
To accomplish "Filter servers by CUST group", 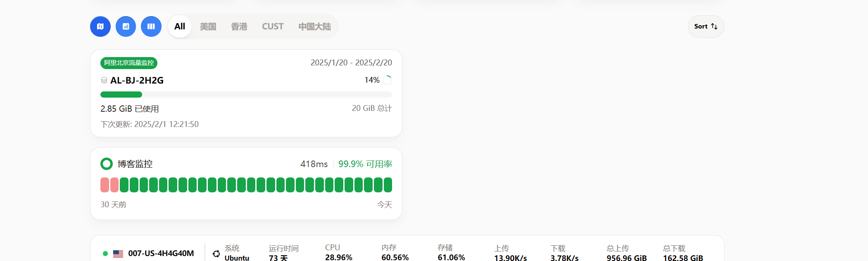I will click(x=273, y=26).
